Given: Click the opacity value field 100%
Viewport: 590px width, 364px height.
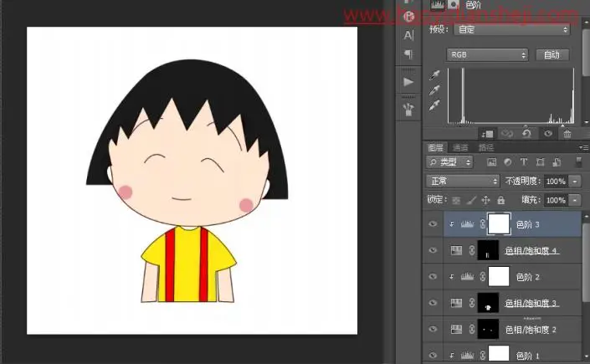Looking at the screenshot, I should point(556,182).
